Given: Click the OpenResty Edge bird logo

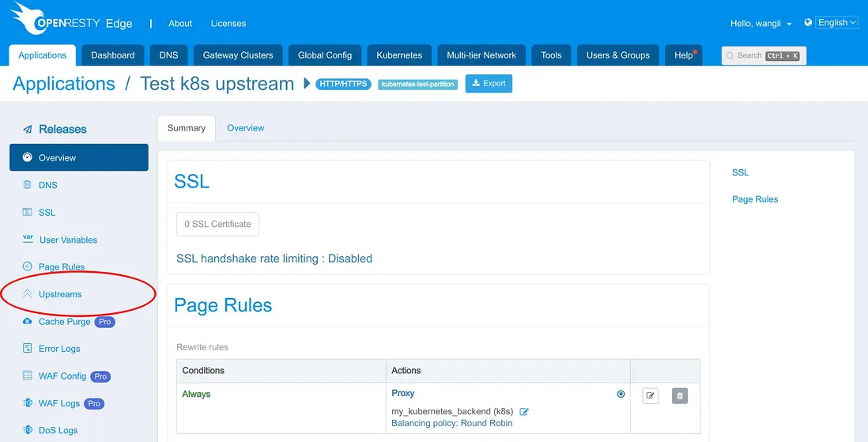Looking at the screenshot, I should [x=28, y=17].
